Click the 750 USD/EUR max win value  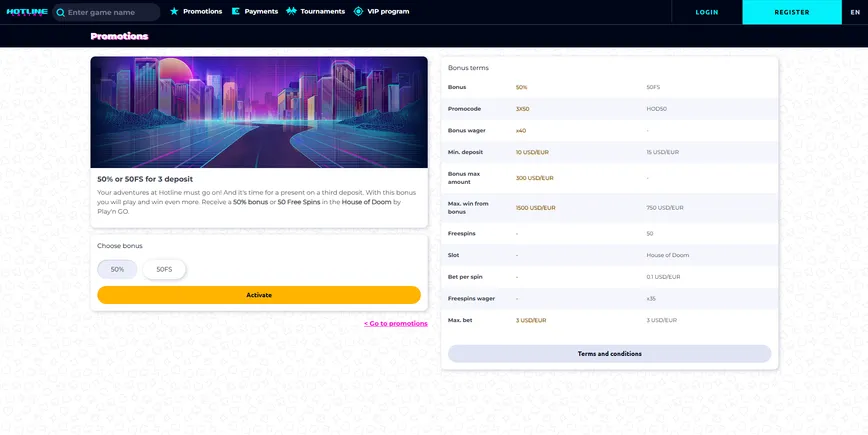(x=665, y=208)
